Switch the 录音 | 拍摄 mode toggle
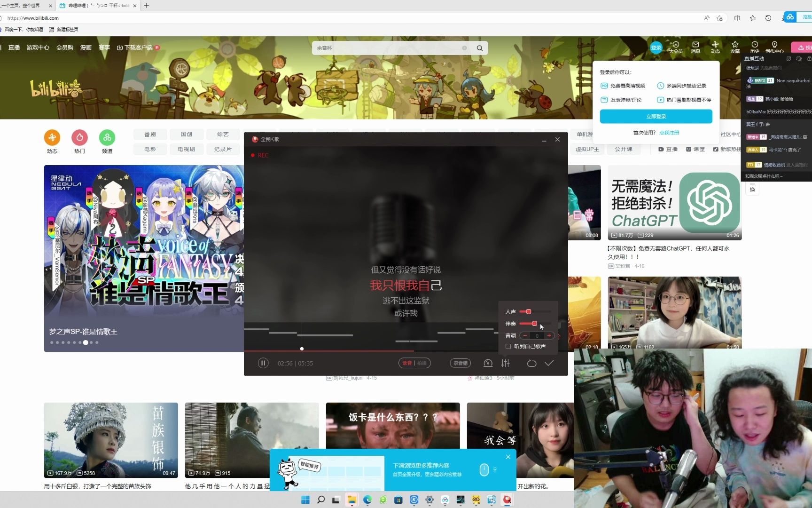Viewport: 812px width, 508px height. coord(414,363)
